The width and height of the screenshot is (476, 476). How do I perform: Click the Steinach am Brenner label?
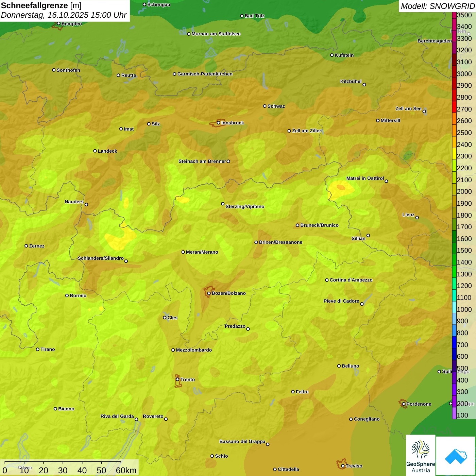(x=202, y=161)
